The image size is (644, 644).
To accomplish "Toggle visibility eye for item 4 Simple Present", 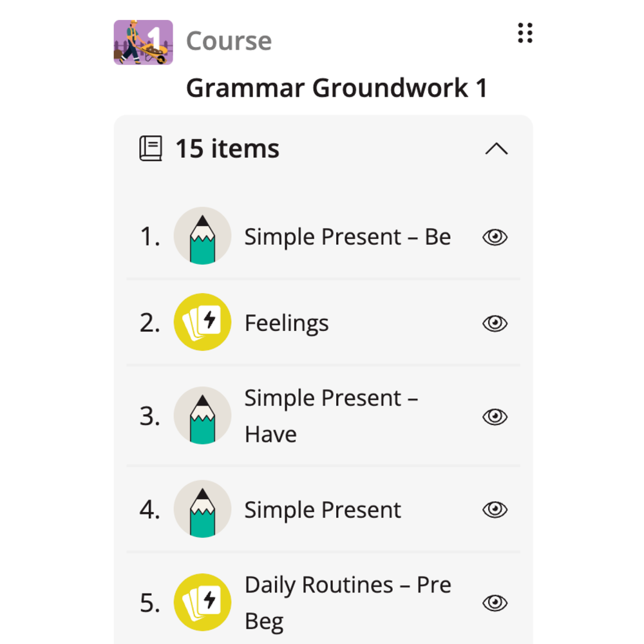I will (x=495, y=509).
